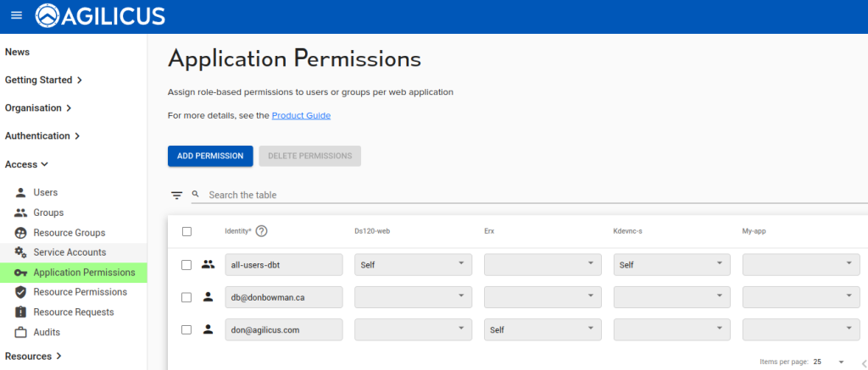The height and width of the screenshot is (370, 868).
Task: Open the Users sidebar item
Action: 46,193
